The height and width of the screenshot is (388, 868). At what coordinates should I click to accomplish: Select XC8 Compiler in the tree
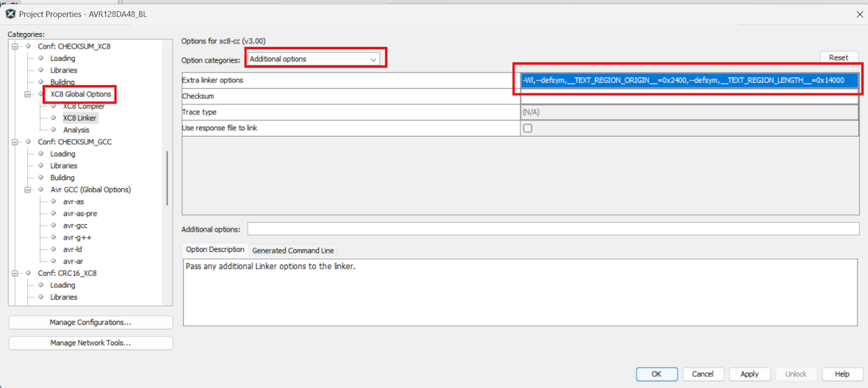pyautogui.click(x=84, y=107)
